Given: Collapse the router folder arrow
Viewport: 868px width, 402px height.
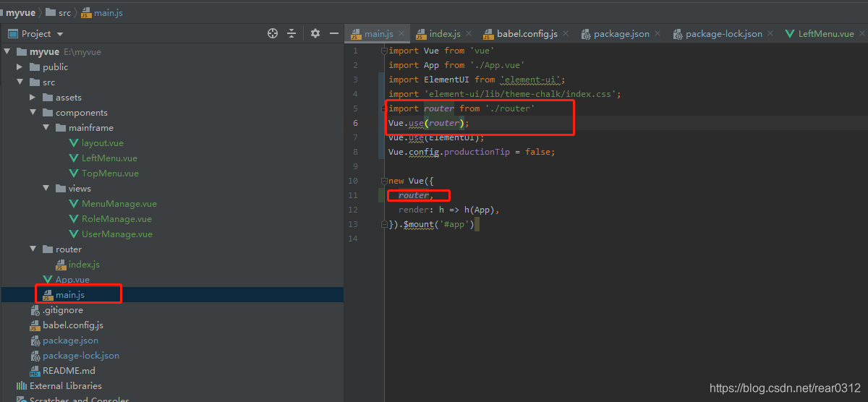Looking at the screenshot, I should tap(33, 249).
